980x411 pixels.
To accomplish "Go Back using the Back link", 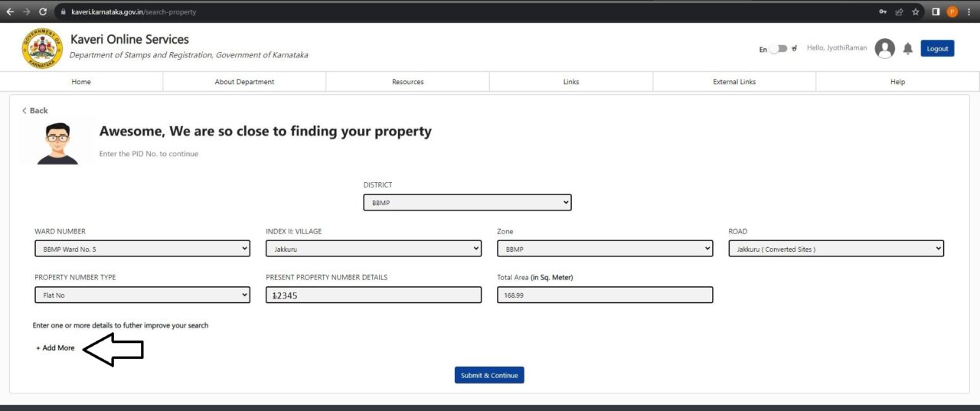I will pos(34,111).
